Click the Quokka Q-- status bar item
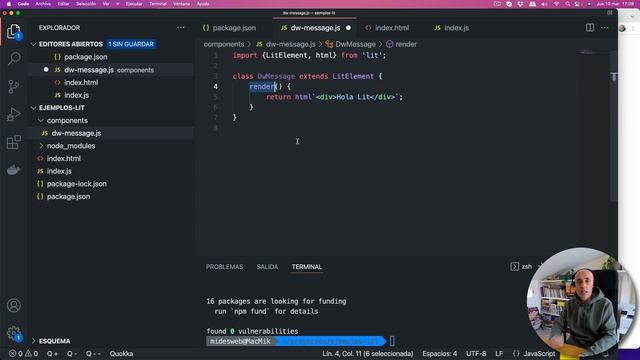The height and width of the screenshot is (360, 640). point(93,353)
